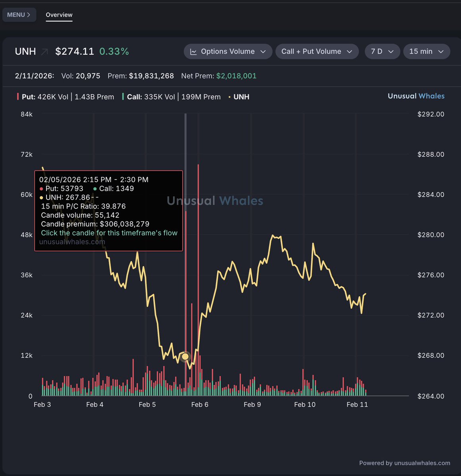This screenshot has height=476, width=461.
Task: Click the Feb 6 axis label
Action: tap(200, 405)
